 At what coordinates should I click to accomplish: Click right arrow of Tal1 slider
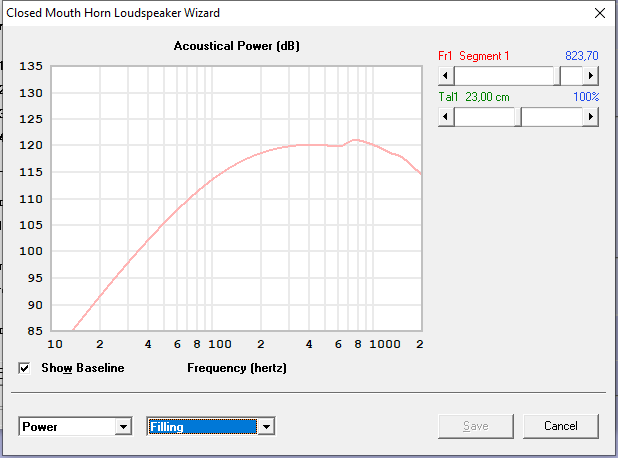[590, 117]
